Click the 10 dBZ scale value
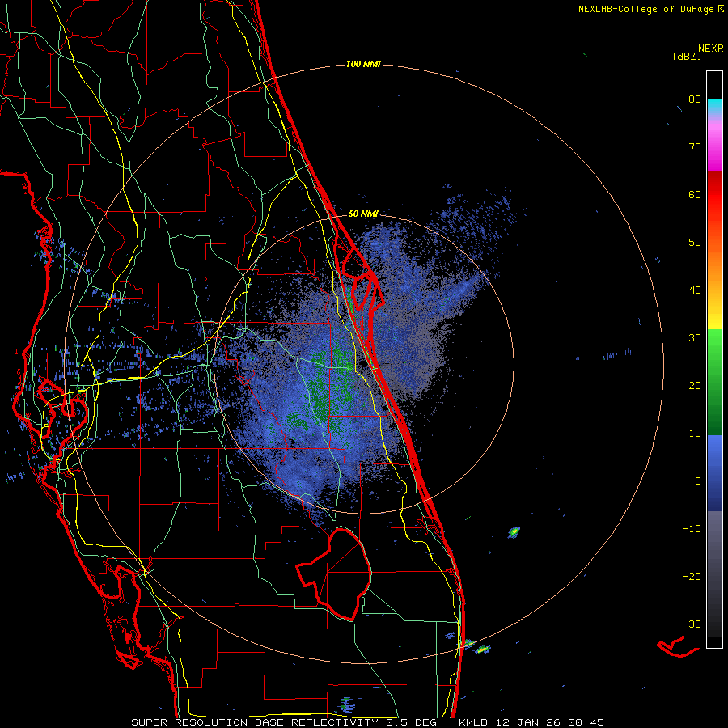 [x=695, y=434]
